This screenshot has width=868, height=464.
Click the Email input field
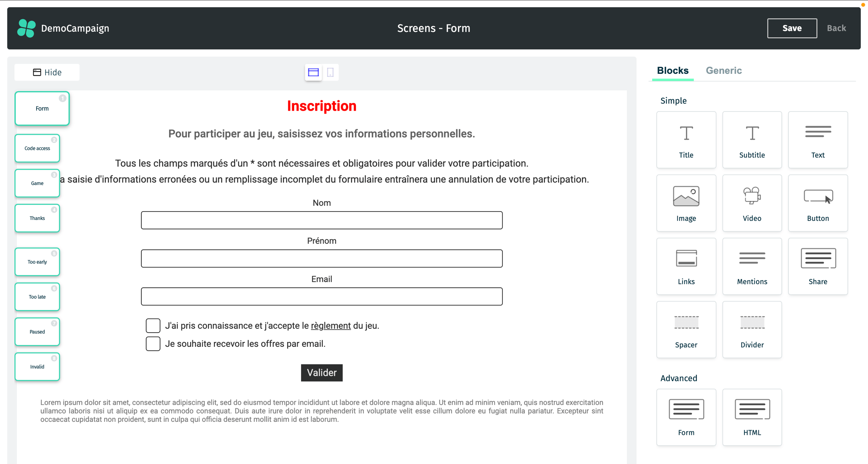pyautogui.click(x=321, y=296)
